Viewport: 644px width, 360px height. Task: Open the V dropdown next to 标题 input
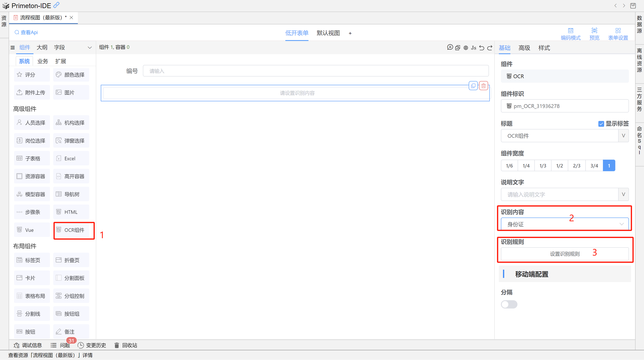click(x=623, y=136)
